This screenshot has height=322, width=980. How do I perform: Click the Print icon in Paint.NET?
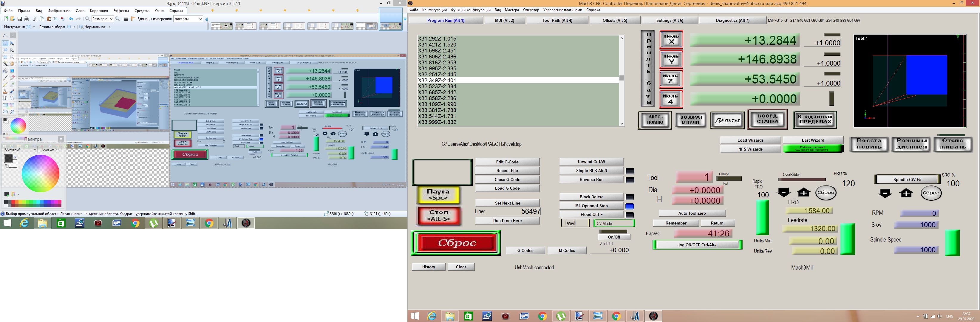pyautogui.click(x=27, y=19)
